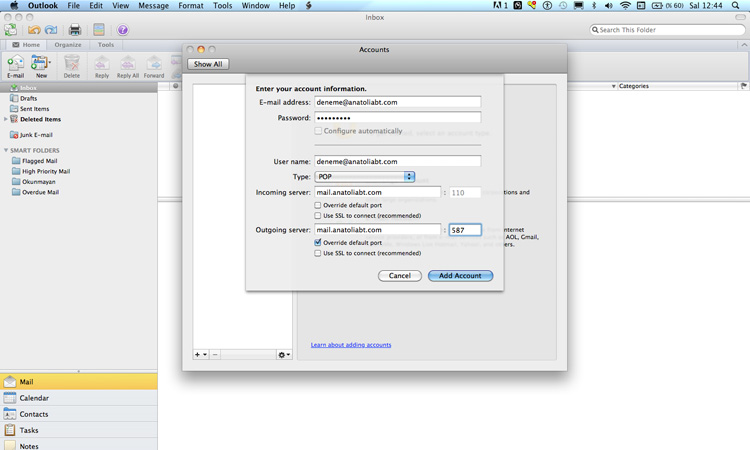Click the Password field
Image resolution: width=750 pixels, height=450 pixels.
397,117
